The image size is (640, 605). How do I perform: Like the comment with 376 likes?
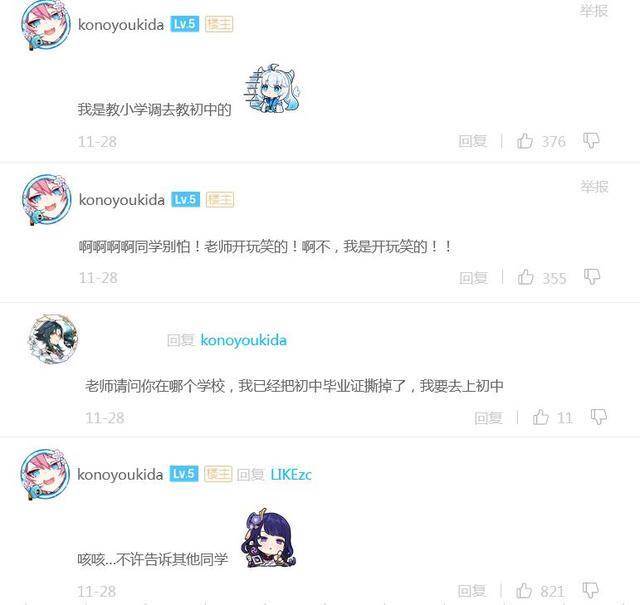click(525, 141)
